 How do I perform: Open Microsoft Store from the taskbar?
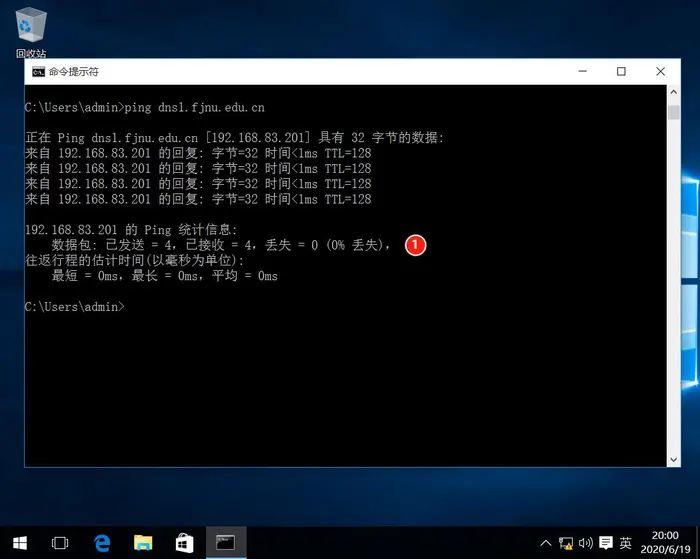tap(184, 543)
